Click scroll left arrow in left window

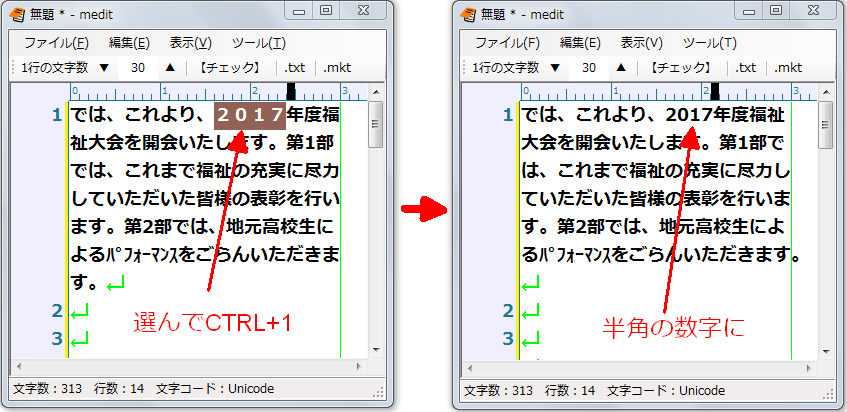tap(19, 366)
